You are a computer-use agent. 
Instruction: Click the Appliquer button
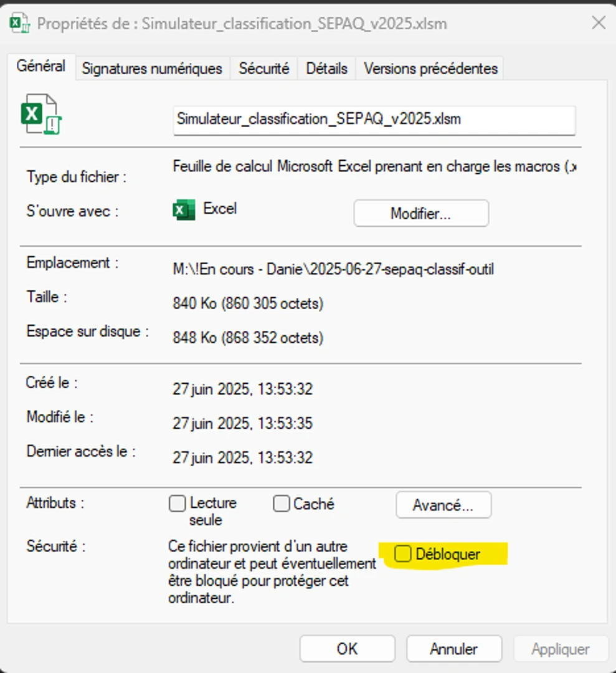coord(560,649)
